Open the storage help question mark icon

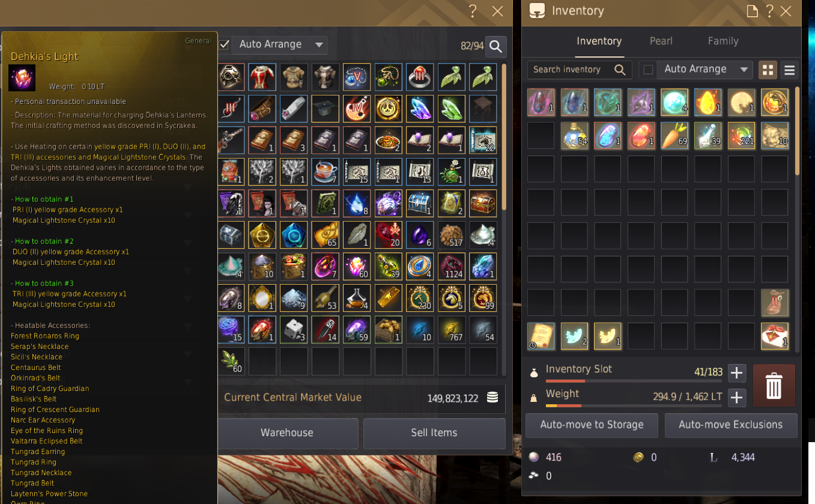(x=473, y=11)
